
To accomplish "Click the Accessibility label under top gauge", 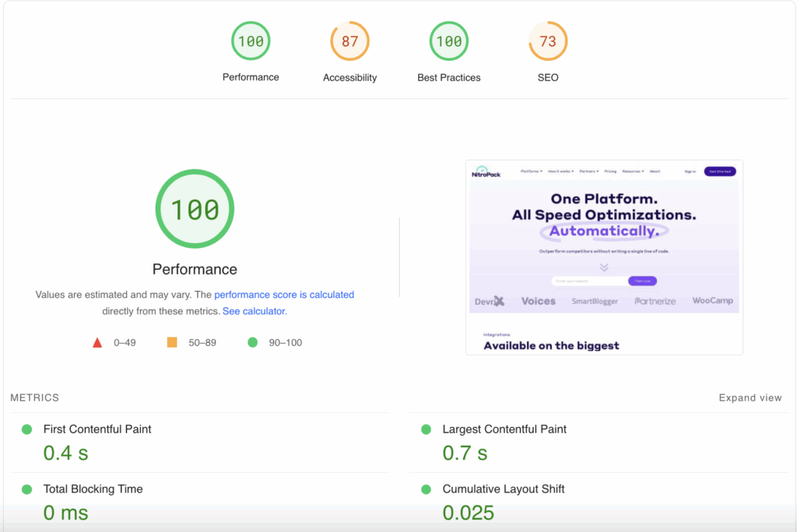I will pyautogui.click(x=349, y=78).
